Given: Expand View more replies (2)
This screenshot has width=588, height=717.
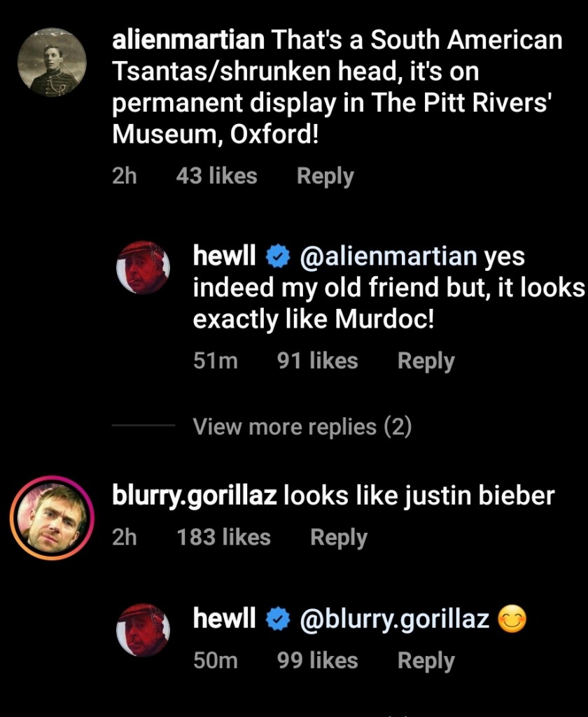Looking at the screenshot, I should tap(302, 426).
